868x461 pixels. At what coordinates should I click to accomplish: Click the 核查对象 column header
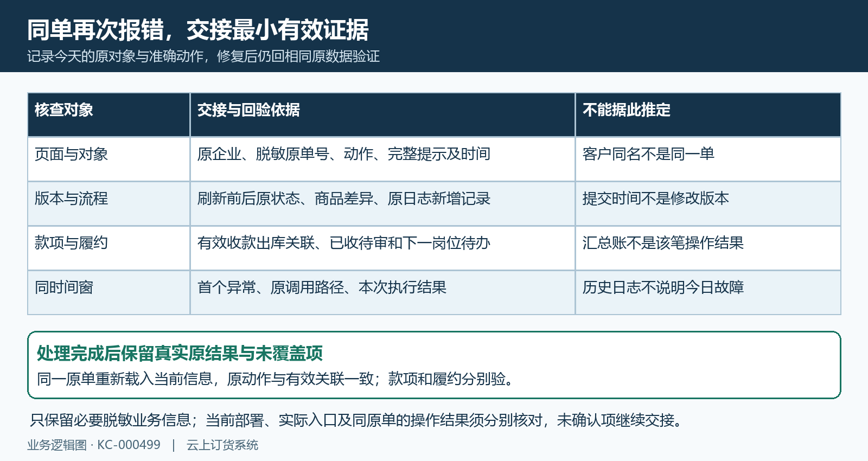click(109, 115)
